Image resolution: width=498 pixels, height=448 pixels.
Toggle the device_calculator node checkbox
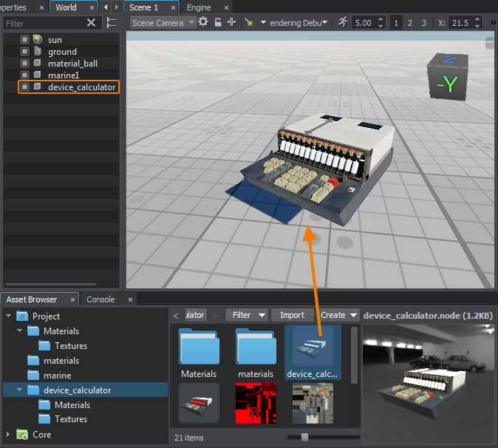click(x=24, y=87)
